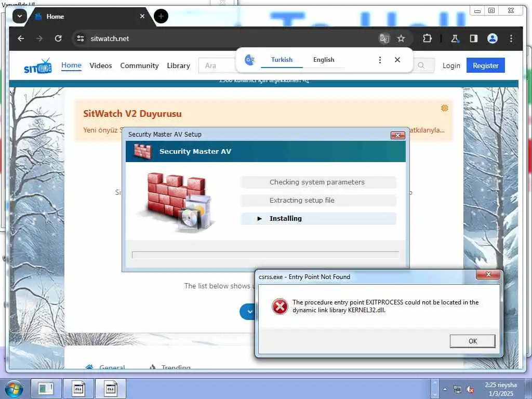The width and height of the screenshot is (532, 399).
Task: Select English in translate popup
Action: pyautogui.click(x=324, y=60)
